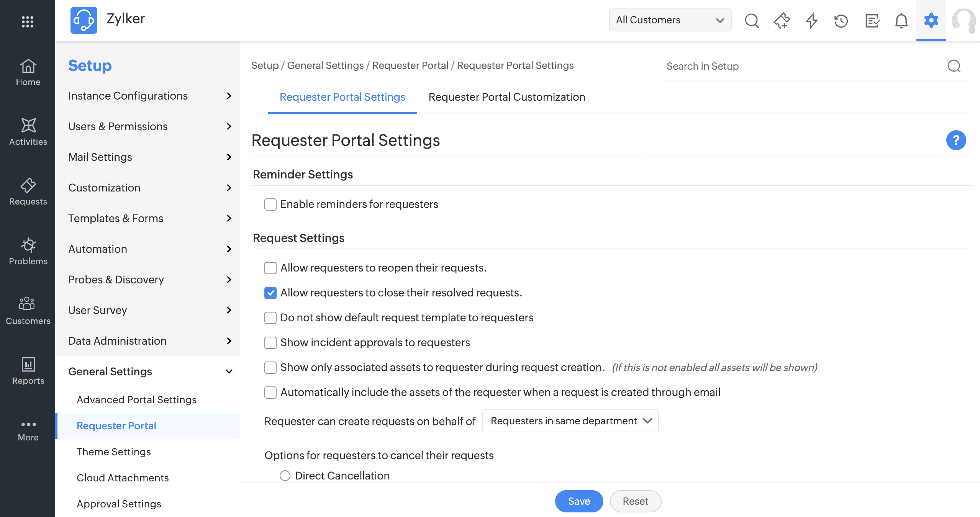This screenshot has width=980, height=517.
Task: Uncheck allow requesters to close resolved requests
Action: point(270,293)
